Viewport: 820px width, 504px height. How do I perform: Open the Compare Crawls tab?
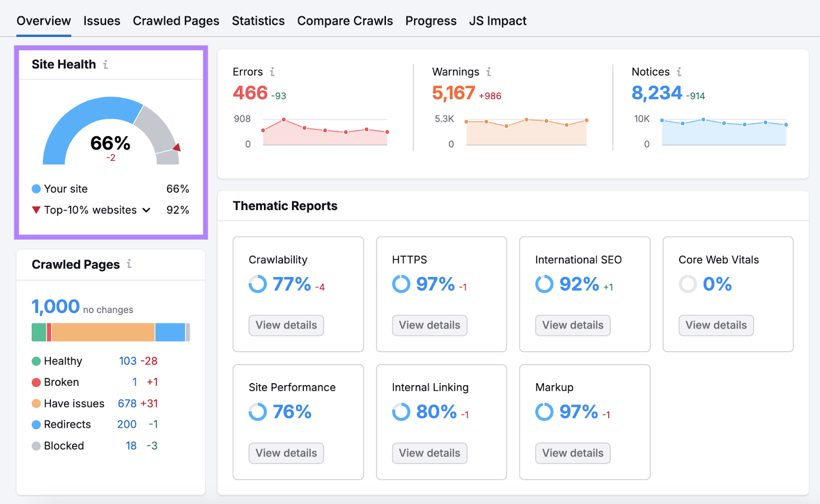coord(345,20)
